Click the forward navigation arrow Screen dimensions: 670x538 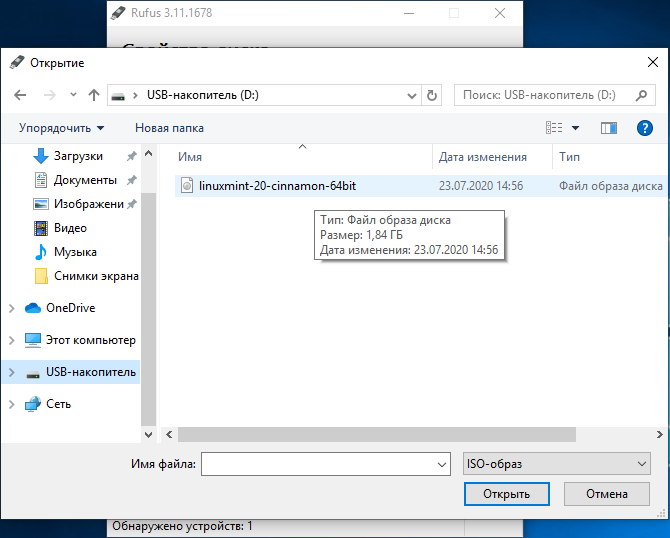click(50, 95)
